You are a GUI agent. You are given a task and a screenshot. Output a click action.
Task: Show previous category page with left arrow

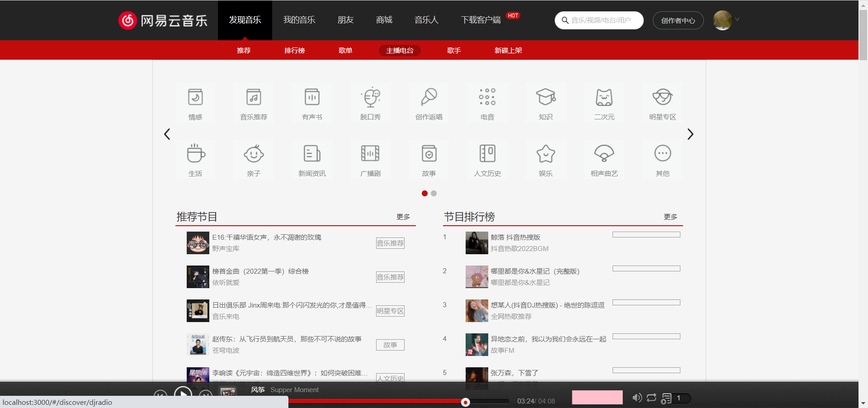(167, 134)
